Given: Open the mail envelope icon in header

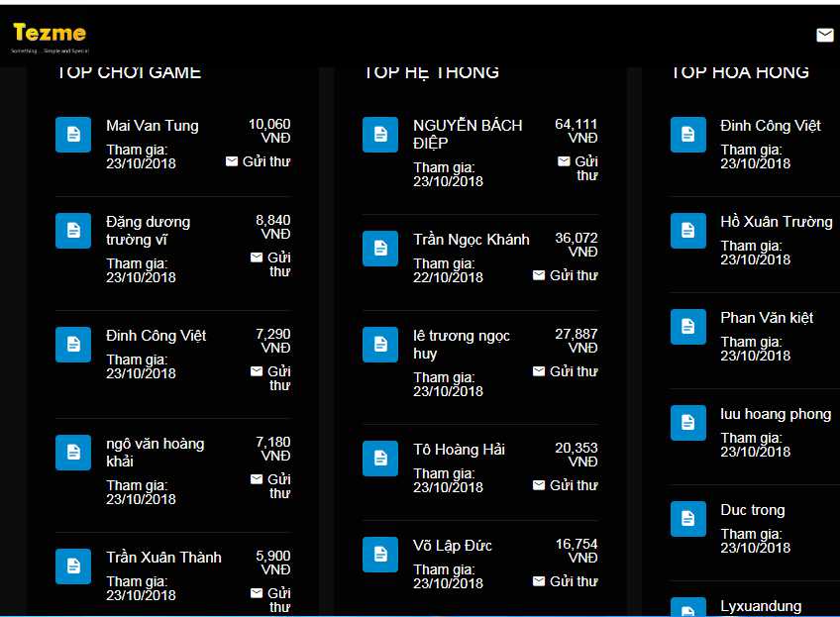Looking at the screenshot, I should point(824,35).
